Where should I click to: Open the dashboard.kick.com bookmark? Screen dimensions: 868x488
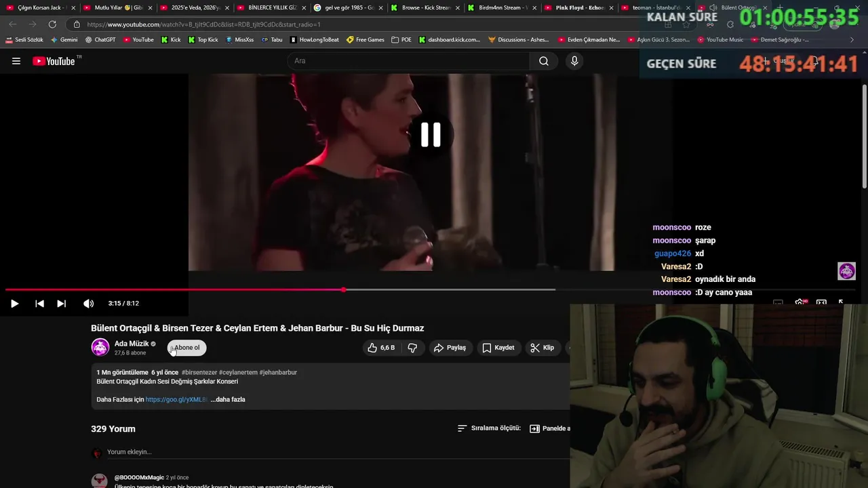[449, 40]
